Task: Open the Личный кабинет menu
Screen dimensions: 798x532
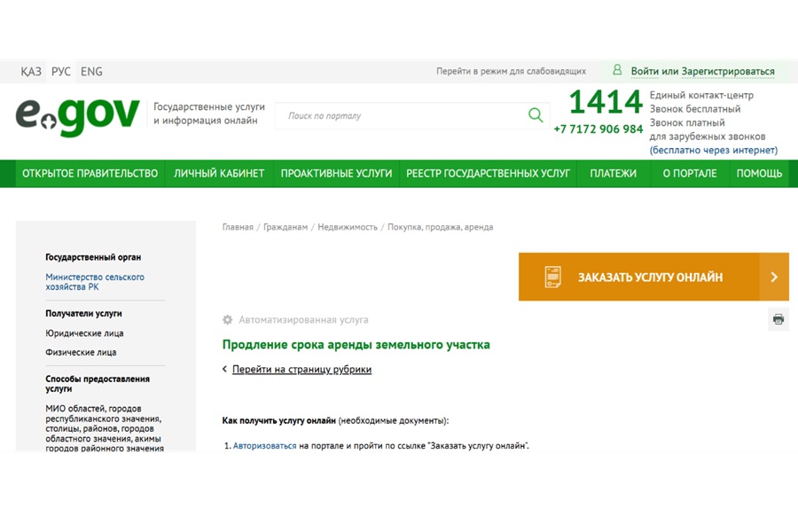Action: coord(219,174)
